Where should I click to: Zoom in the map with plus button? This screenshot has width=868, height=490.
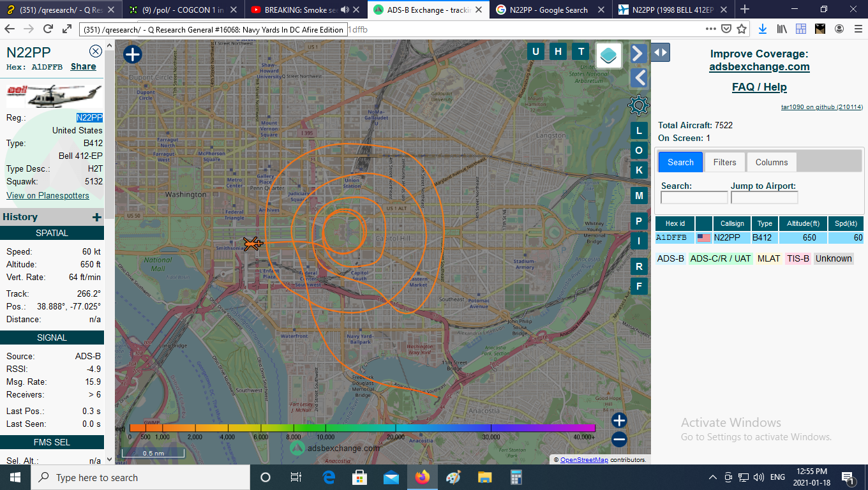(x=619, y=420)
